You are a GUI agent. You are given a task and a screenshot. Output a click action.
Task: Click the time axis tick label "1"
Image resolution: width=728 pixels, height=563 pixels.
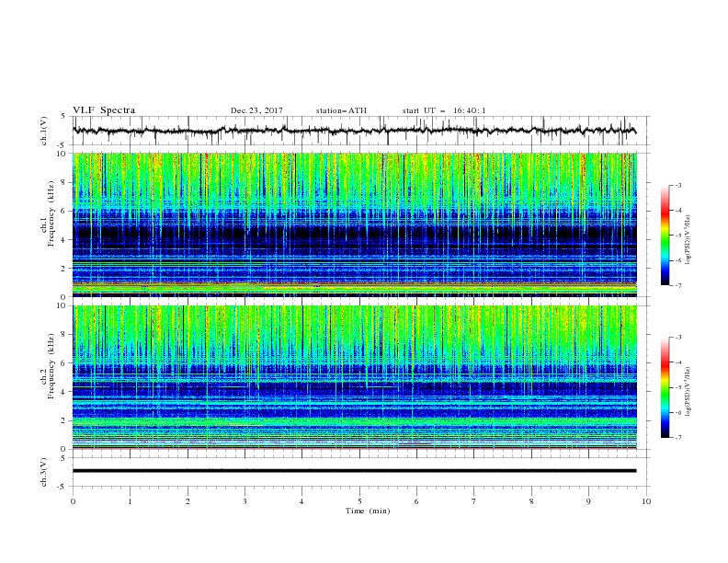131,501
